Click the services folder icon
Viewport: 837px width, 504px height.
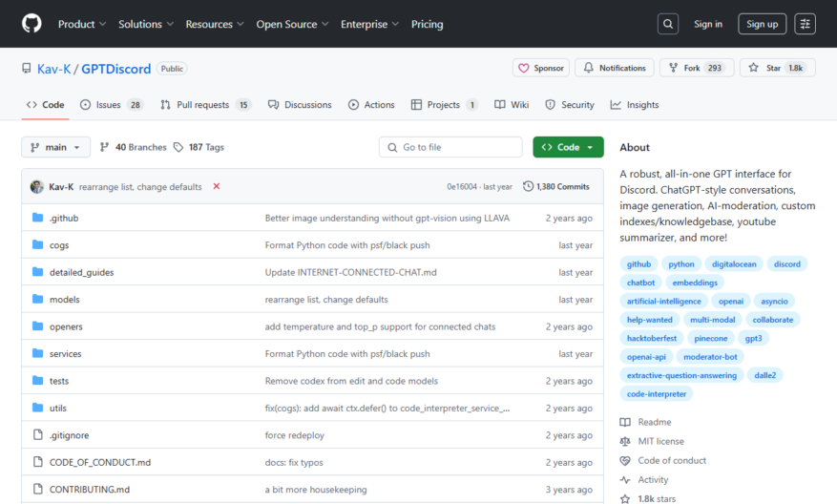[37, 353]
